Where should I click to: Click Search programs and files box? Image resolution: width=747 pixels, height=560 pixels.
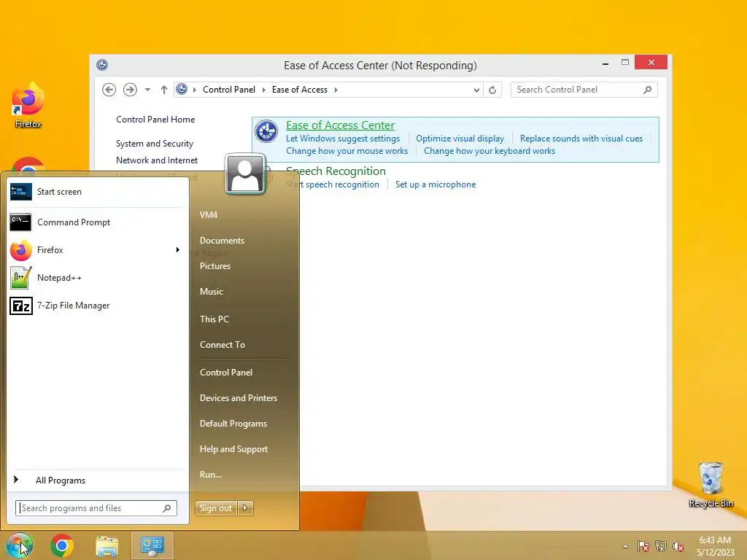coord(96,508)
